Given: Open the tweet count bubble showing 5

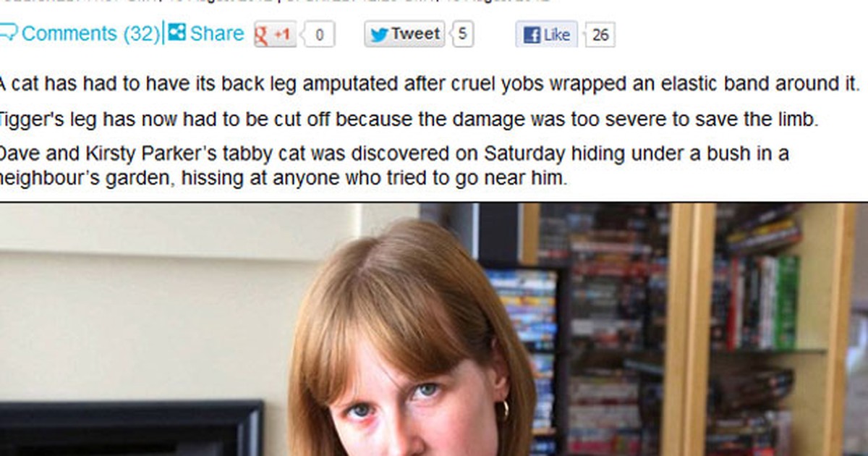Looking at the screenshot, I should click(x=461, y=34).
